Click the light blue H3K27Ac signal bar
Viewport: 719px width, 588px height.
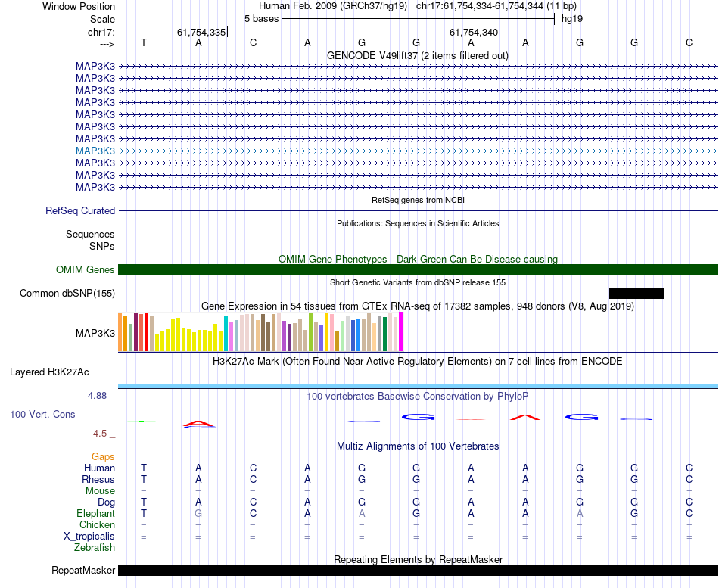pos(418,386)
